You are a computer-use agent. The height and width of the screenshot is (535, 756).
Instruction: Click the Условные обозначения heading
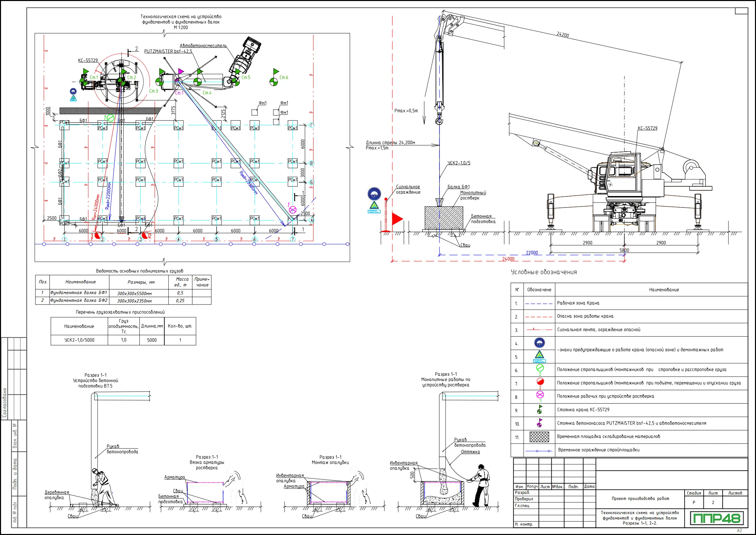544,272
